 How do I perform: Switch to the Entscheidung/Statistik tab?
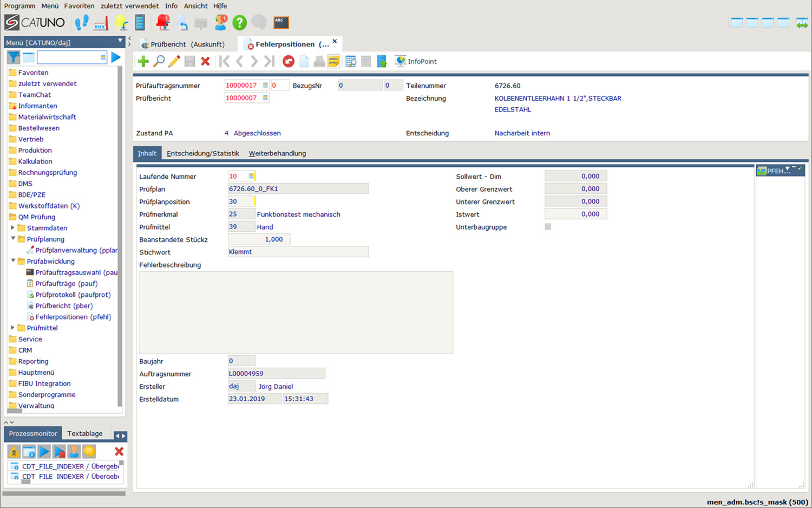pyautogui.click(x=202, y=154)
